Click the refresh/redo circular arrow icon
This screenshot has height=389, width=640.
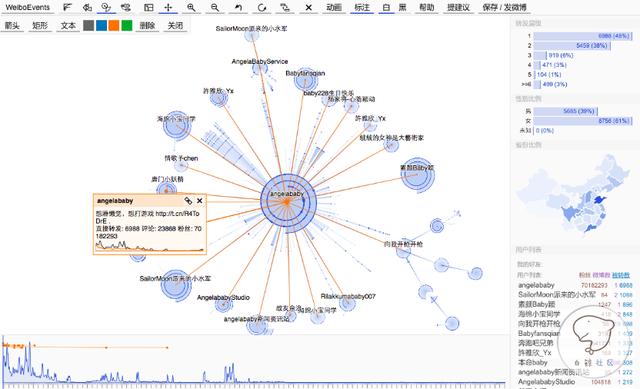click(x=262, y=7)
